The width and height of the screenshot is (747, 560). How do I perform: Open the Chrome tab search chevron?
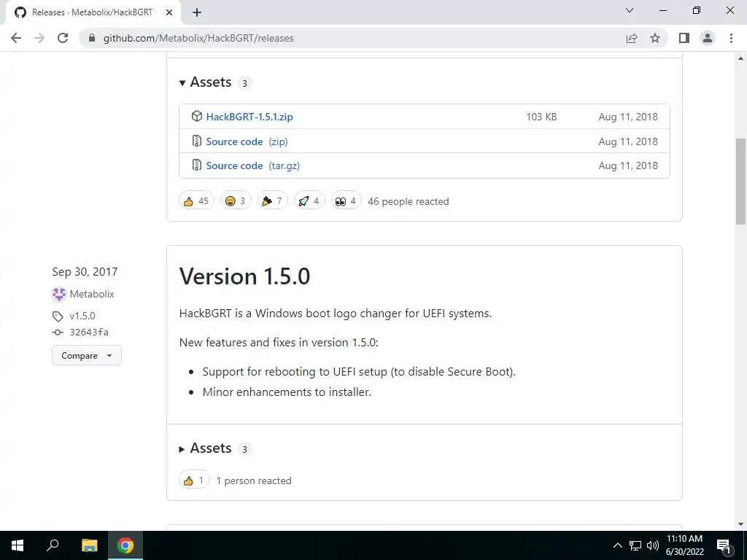[x=630, y=10]
